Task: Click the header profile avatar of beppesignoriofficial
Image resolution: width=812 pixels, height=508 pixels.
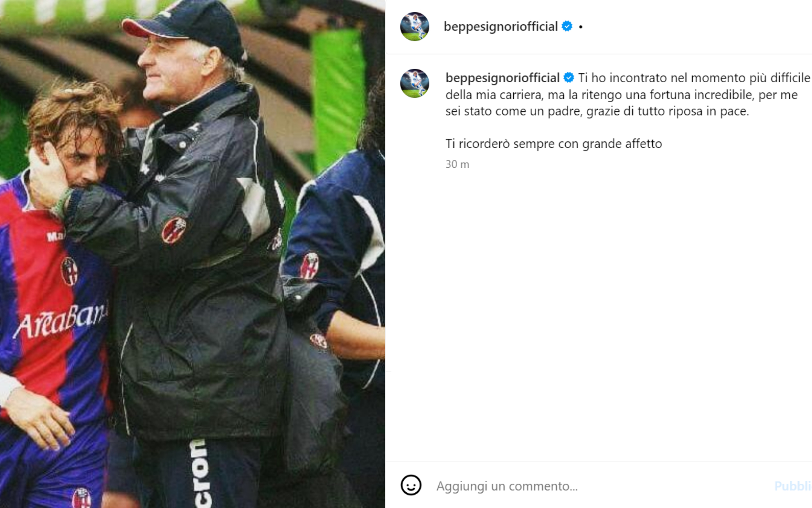Action: coord(415,26)
